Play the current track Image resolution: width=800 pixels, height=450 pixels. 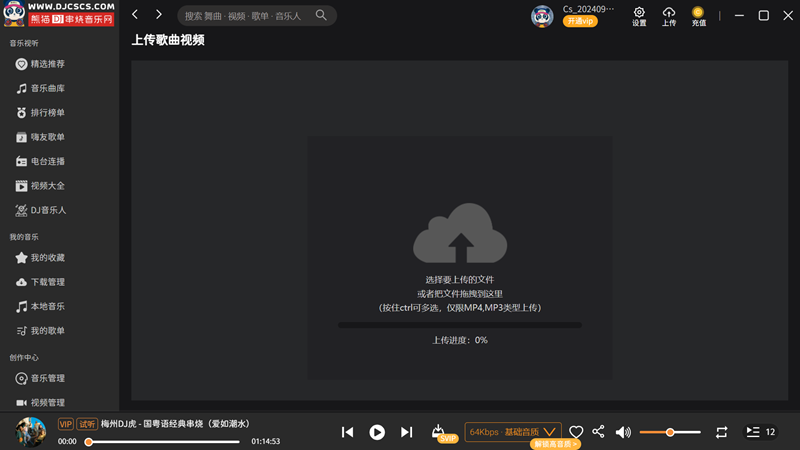tap(377, 432)
